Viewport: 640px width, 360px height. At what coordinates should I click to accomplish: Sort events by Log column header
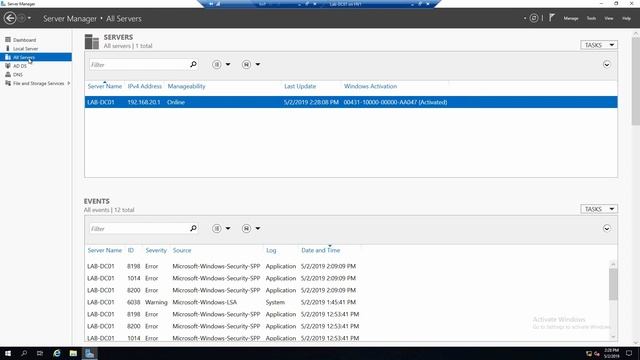[271, 250]
